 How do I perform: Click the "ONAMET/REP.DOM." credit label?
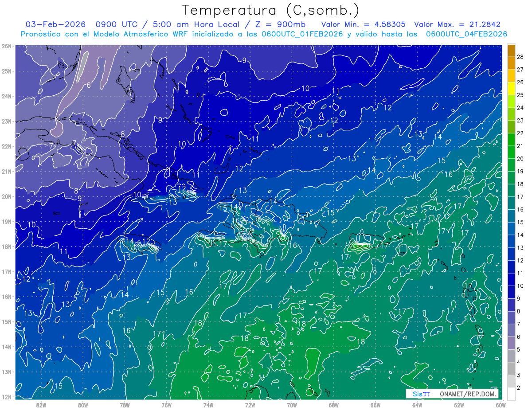pyautogui.click(x=468, y=394)
